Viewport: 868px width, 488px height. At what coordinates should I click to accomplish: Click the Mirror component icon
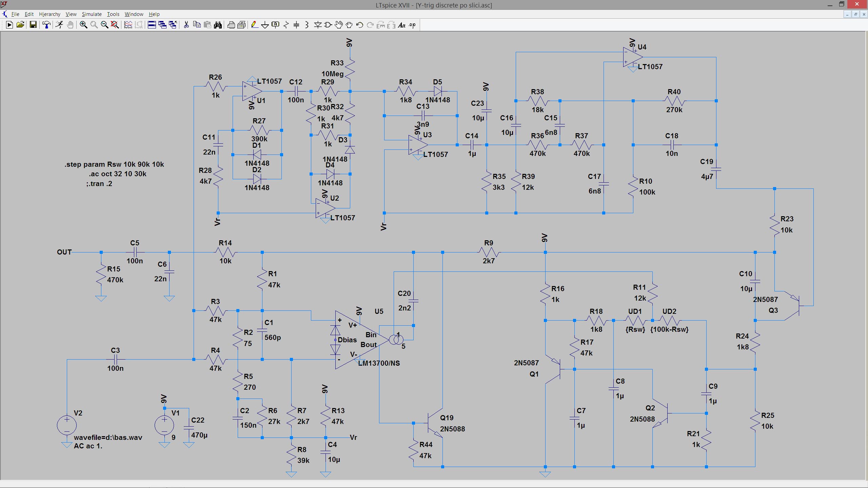(x=391, y=25)
